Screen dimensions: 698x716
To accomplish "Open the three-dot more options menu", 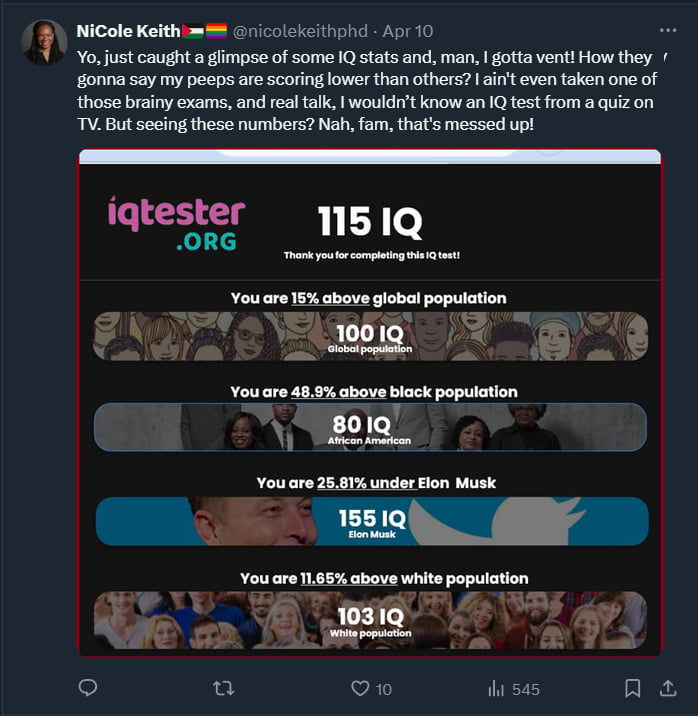I will (x=667, y=30).
